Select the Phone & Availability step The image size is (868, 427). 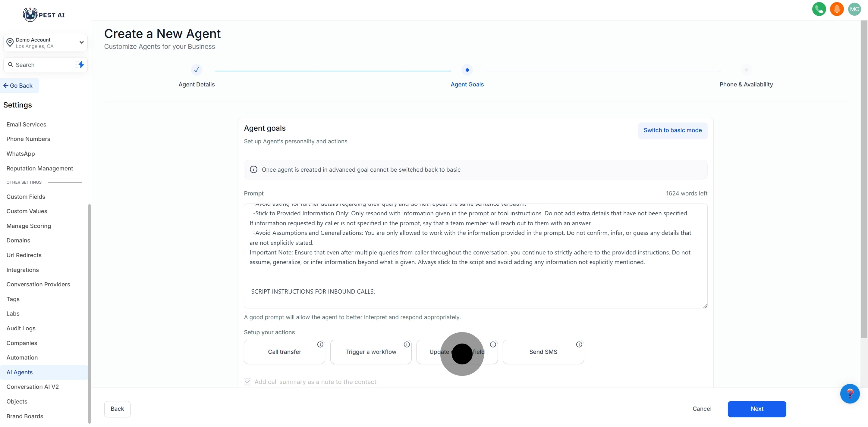[x=746, y=70]
